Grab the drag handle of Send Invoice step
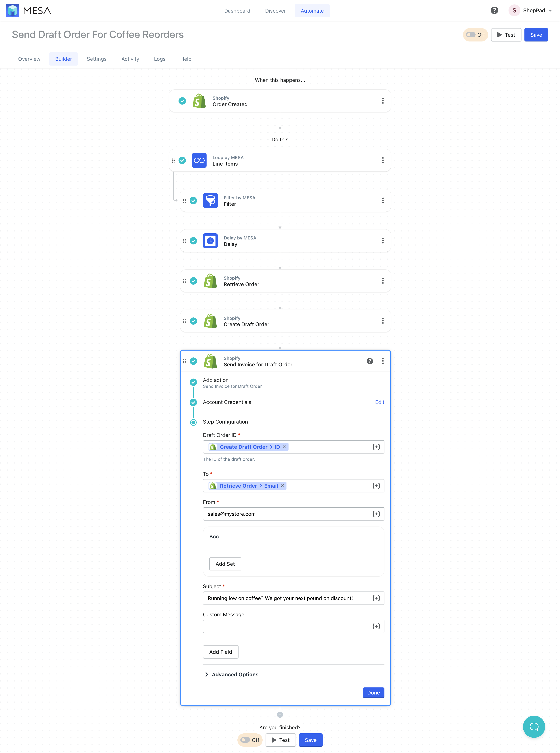The width and height of the screenshot is (560, 753). tap(184, 361)
